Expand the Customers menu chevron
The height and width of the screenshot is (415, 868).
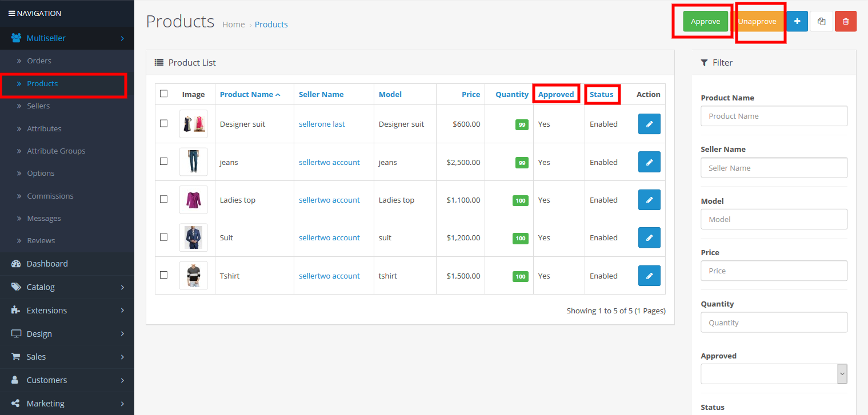click(x=122, y=380)
